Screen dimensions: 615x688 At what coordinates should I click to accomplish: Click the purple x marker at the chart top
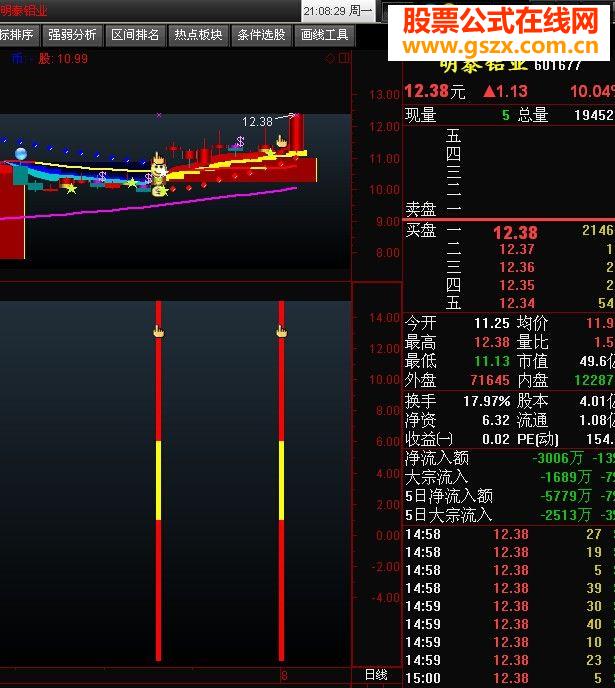(x=159, y=115)
